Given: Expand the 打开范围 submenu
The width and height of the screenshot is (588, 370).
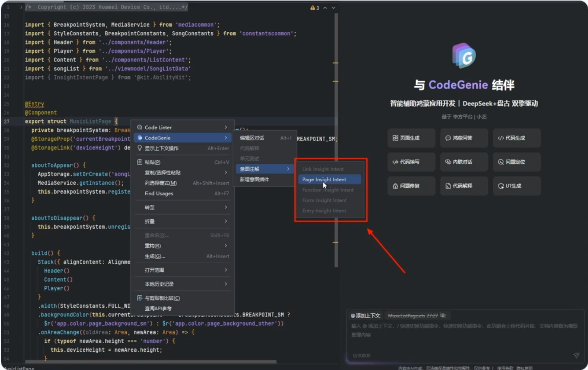Looking at the screenshot, I should pyautogui.click(x=183, y=270).
